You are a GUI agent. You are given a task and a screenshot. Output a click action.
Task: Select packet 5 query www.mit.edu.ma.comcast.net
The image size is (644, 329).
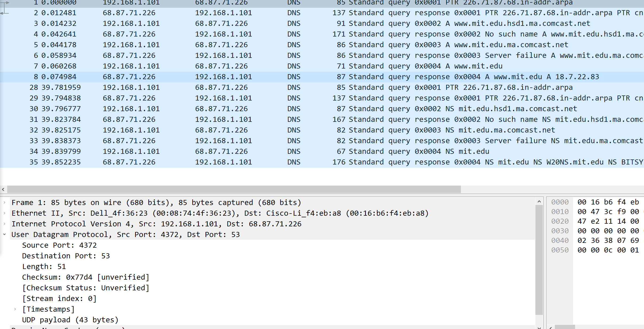pos(322,45)
